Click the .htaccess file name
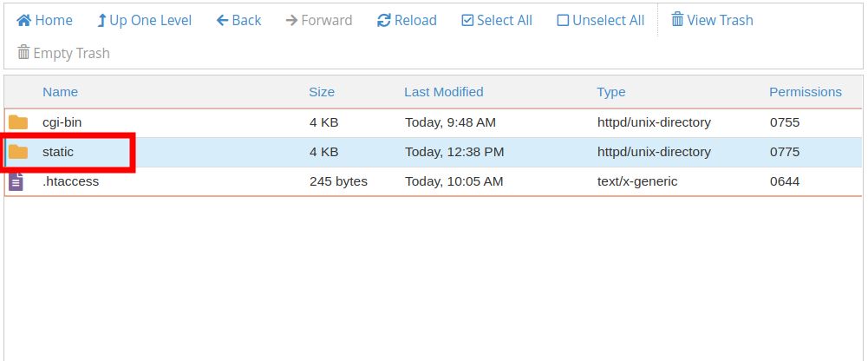Viewport: 868px width, 361px height. 71,181
